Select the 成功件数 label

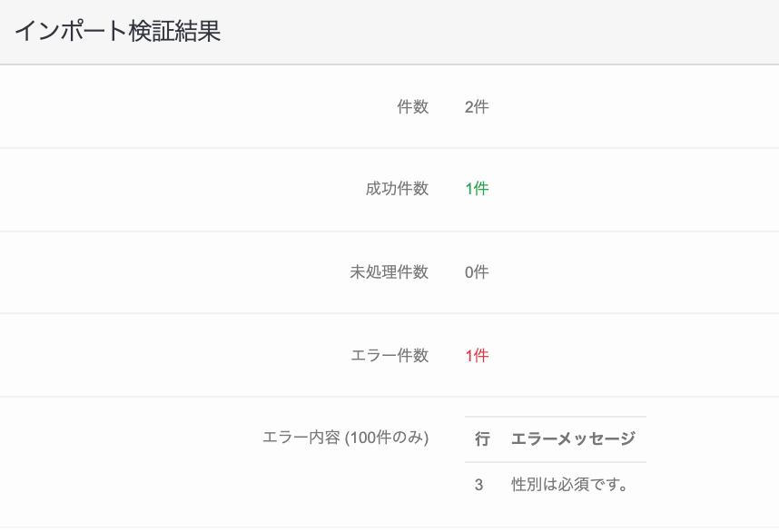pos(397,189)
